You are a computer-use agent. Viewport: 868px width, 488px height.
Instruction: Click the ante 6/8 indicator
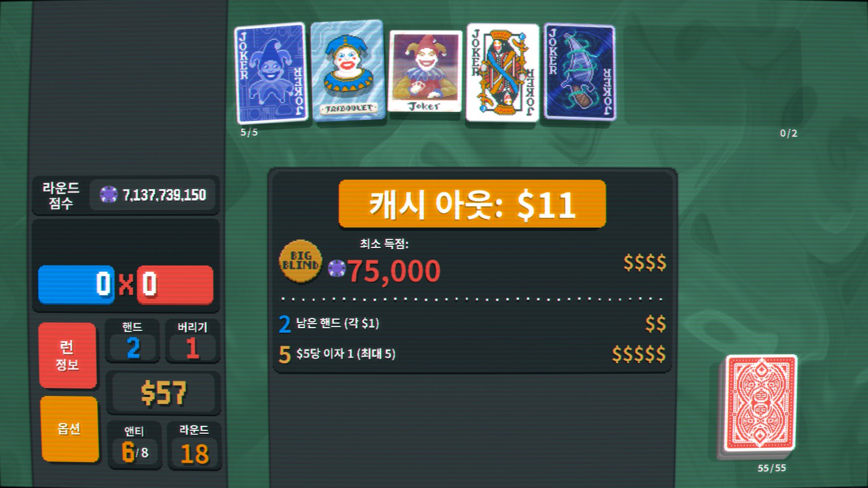point(134,445)
